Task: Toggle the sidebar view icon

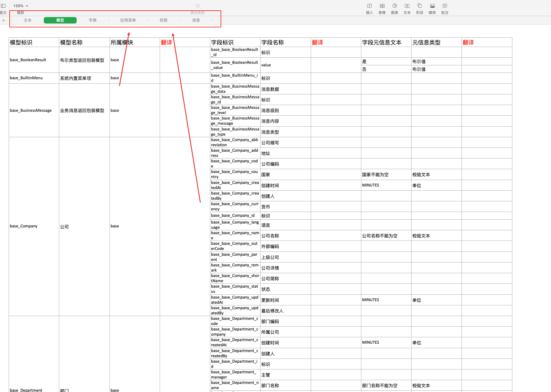Action: pos(3,6)
